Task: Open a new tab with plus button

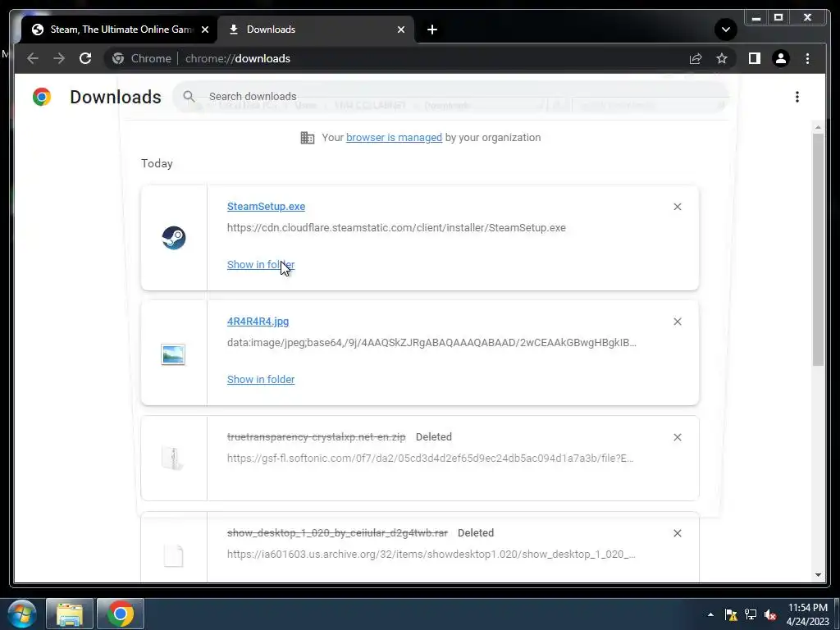Action: point(432,30)
